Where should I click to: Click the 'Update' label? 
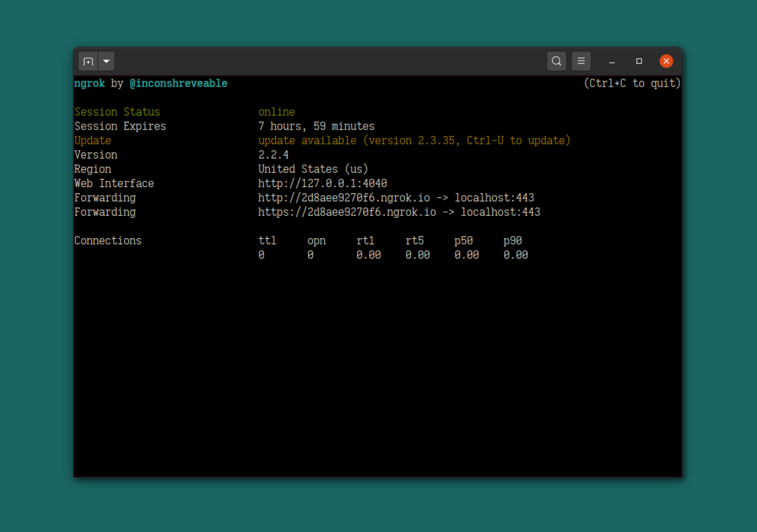point(92,141)
